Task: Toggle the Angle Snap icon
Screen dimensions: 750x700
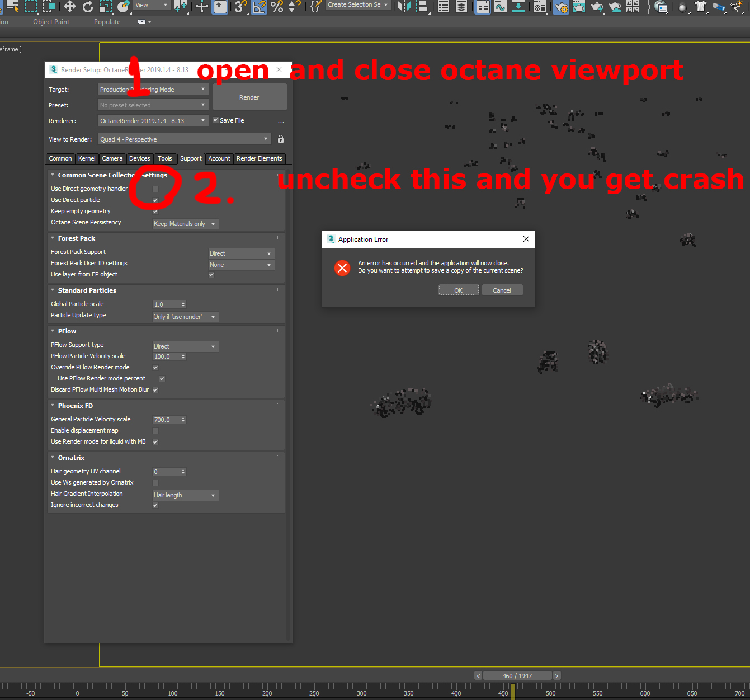Action: [x=259, y=7]
